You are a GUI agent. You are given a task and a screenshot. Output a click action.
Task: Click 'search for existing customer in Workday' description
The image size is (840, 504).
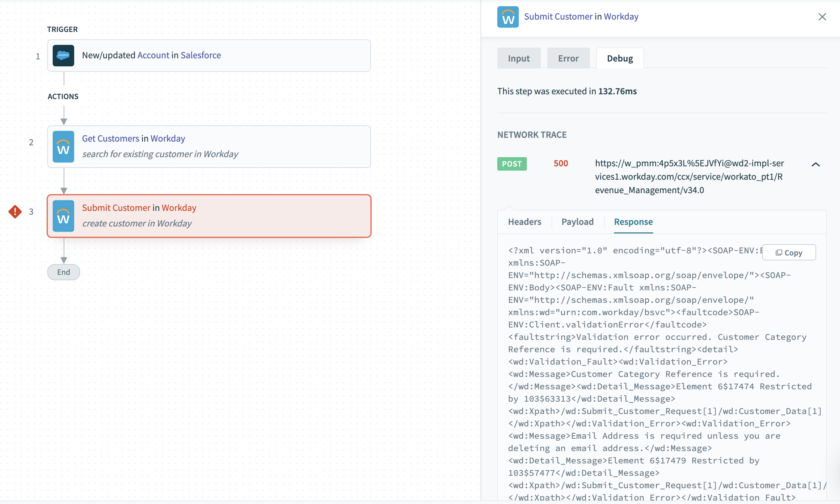click(x=160, y=154)
